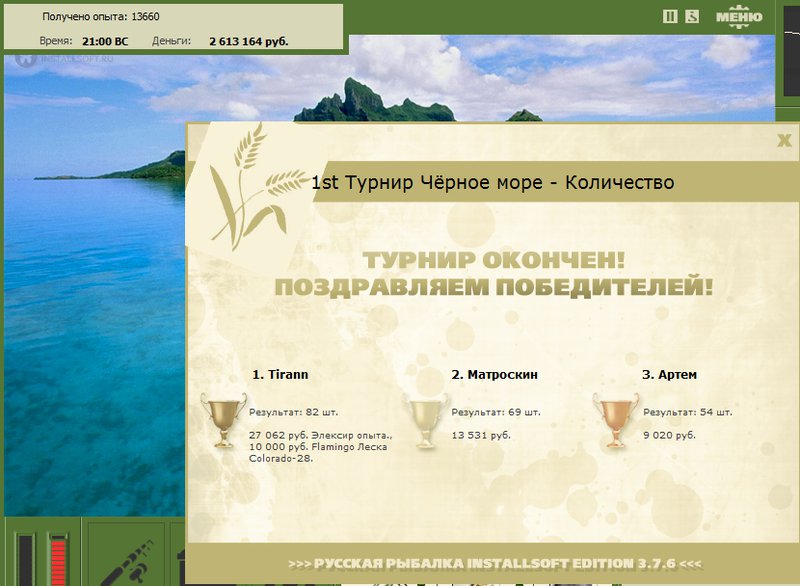Viewport: 800px width, 586px height.
Task: Click 'Результат: 69 шт.' line
Action: (x=496, y=412)
